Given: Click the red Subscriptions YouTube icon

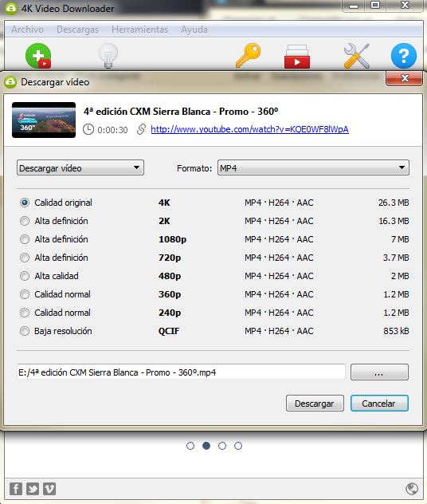Looking at the screenshot, I should pyautogui.click(x=297, y=57).
